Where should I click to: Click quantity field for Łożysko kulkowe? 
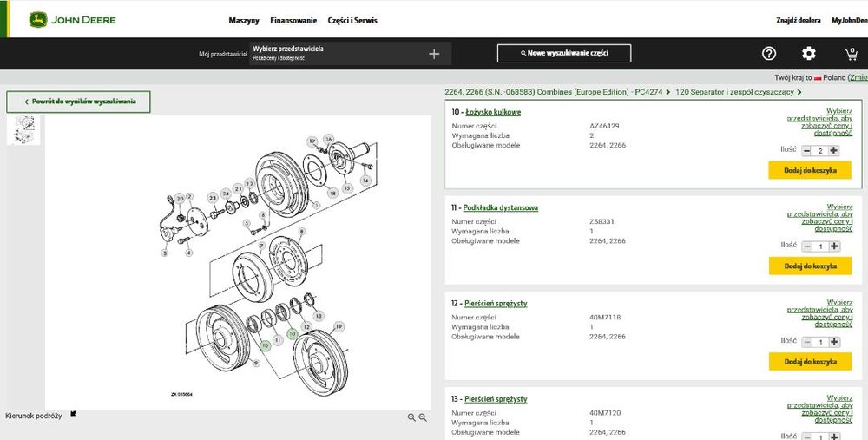pyautogui.click(x=820, y=150)
